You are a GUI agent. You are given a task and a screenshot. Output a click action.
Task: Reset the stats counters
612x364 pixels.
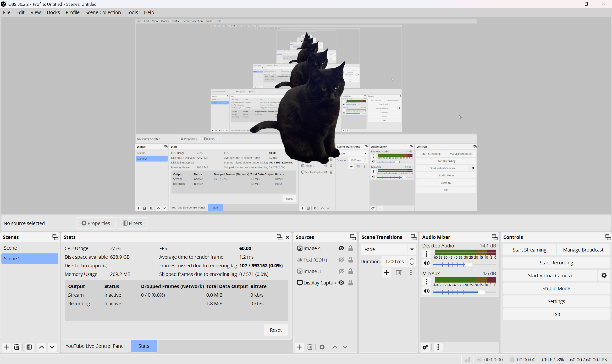click(276, 330)
